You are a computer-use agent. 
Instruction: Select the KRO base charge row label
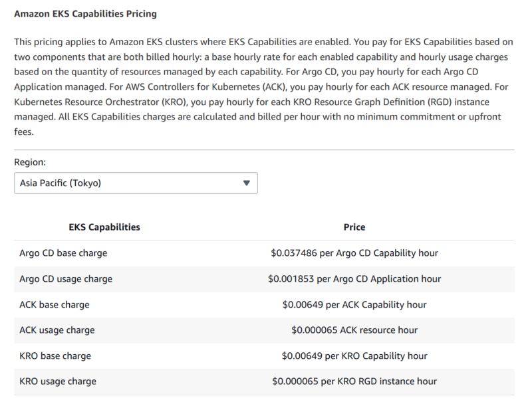tap(55, 355)
